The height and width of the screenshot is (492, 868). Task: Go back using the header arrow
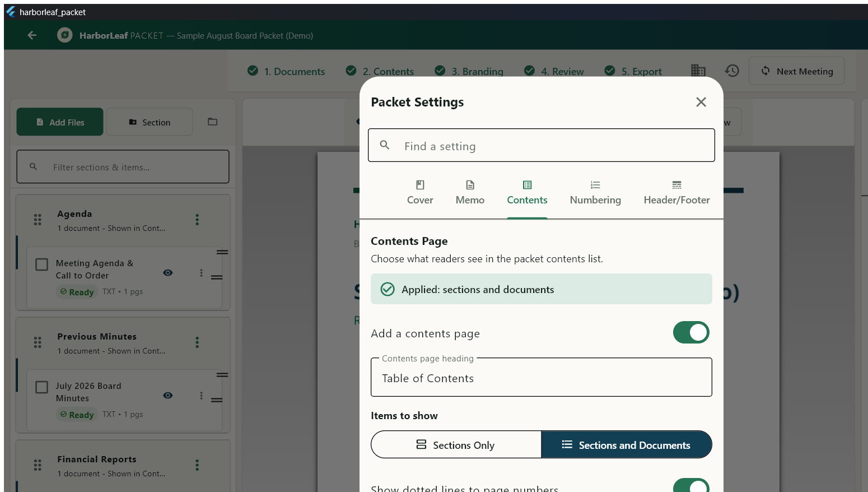[x=32, y=35]
